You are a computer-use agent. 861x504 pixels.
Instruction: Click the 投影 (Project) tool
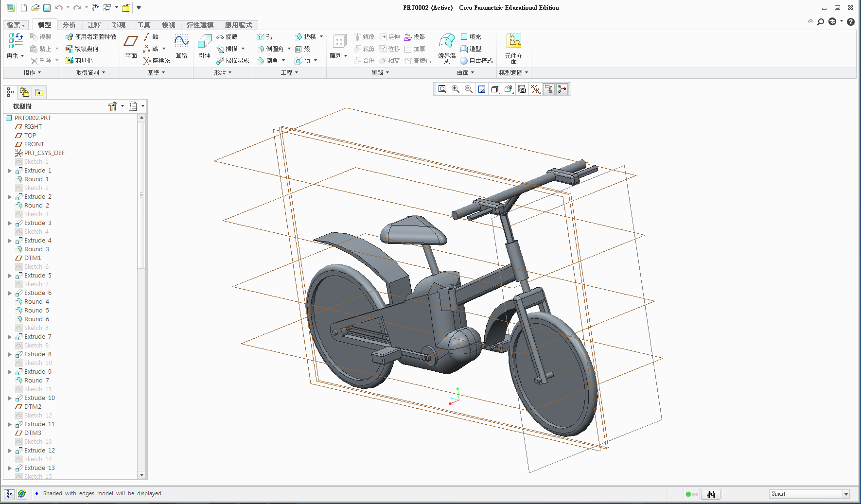pyautogui.click(x=415, y=37)
